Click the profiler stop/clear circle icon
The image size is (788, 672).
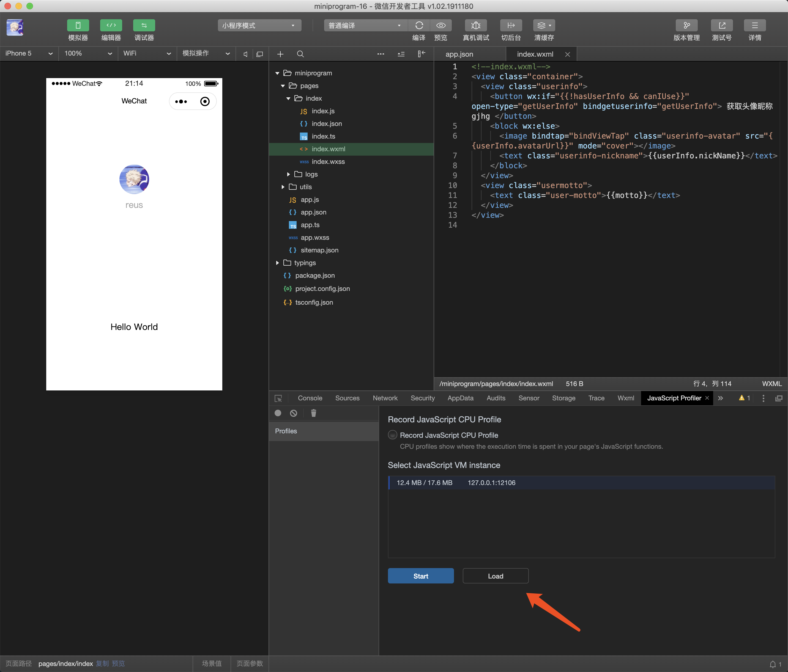click(294, 413)
